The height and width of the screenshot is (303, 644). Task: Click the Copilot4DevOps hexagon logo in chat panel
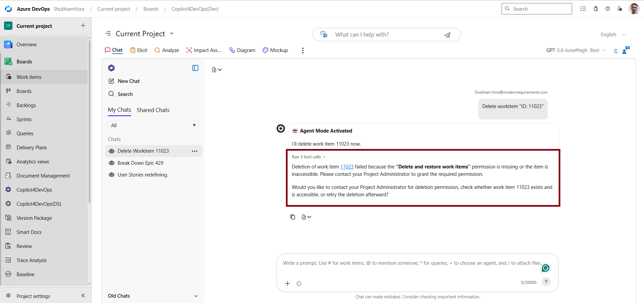pos(112,68)
